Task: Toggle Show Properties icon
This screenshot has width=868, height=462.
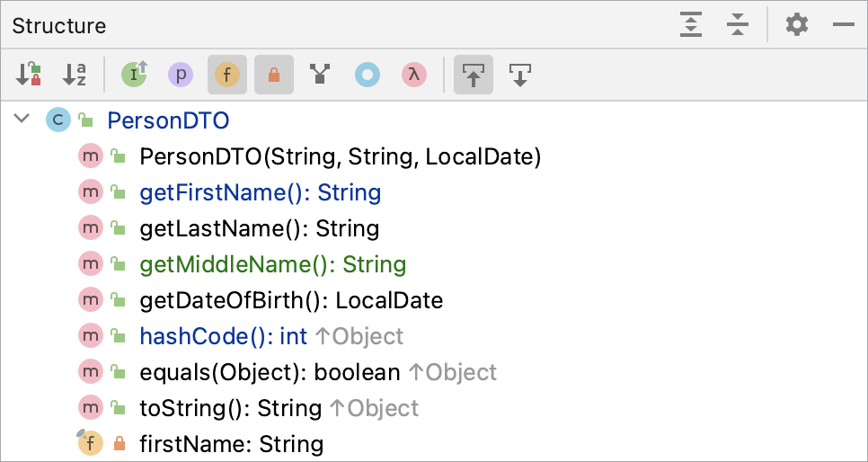Action: coord(181,75)
